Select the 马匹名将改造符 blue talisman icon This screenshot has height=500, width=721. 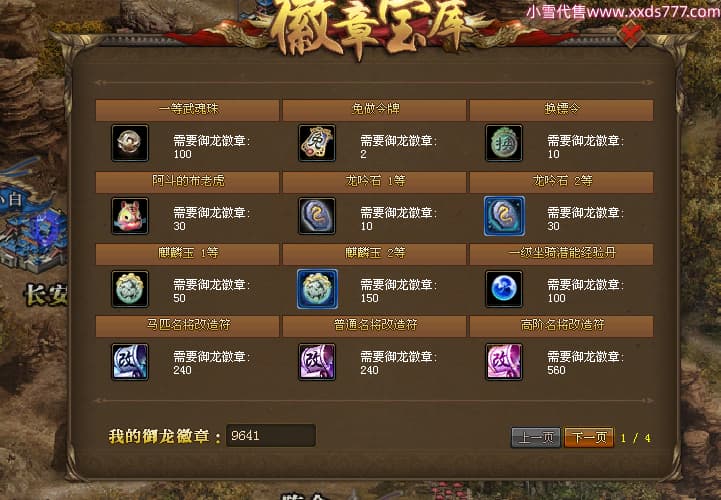(130, 362)
